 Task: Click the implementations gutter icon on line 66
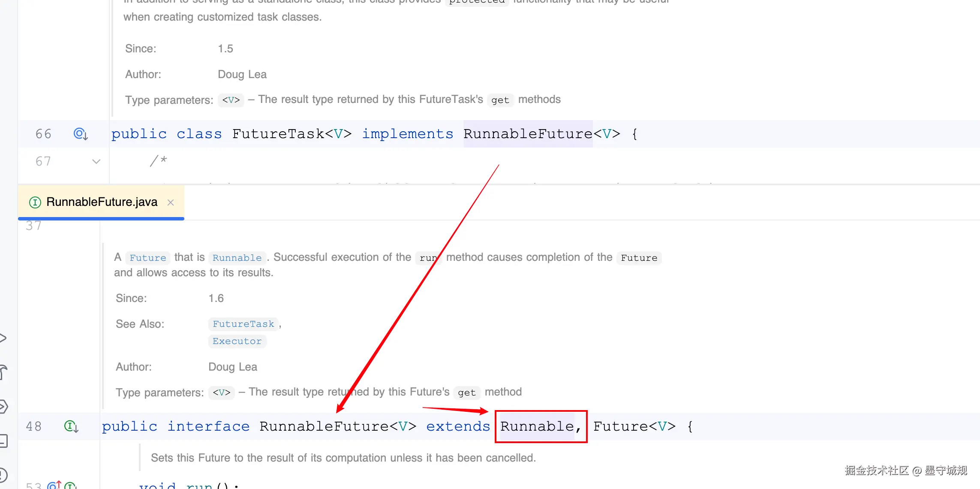coord(81,134)
